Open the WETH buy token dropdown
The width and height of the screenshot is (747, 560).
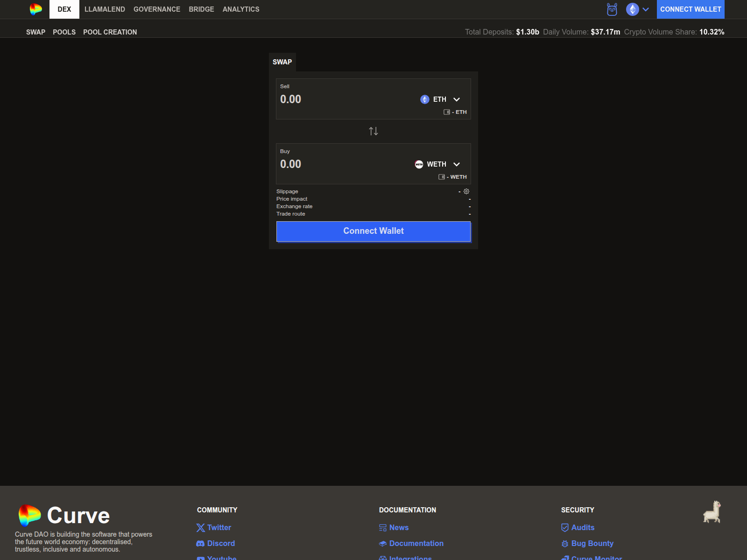(438, 164)
